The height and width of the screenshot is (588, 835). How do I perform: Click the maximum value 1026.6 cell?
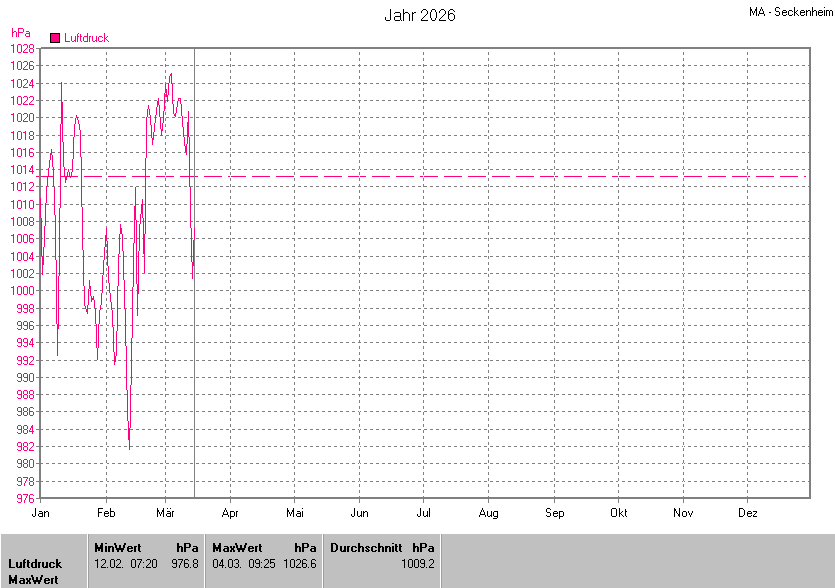tap(299, 564)
